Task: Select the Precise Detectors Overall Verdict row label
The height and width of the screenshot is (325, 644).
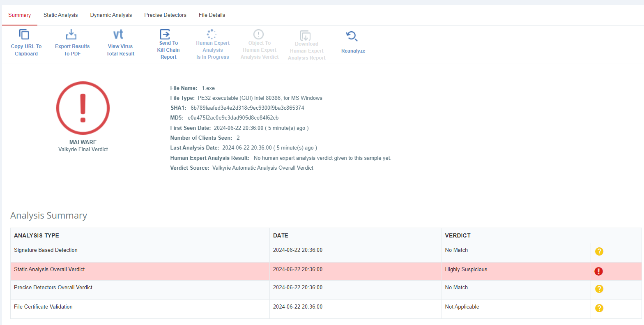Action: coord(53,287)
